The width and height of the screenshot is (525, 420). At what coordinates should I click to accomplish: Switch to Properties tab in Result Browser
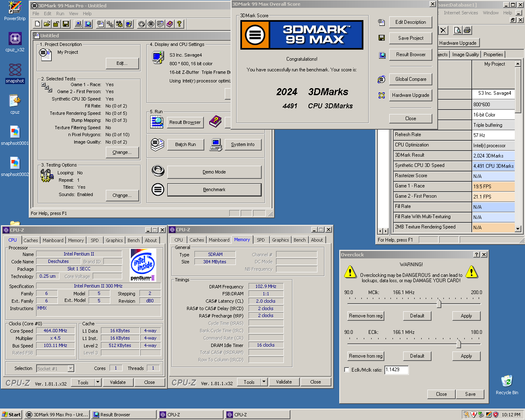[x=493, y=55]
